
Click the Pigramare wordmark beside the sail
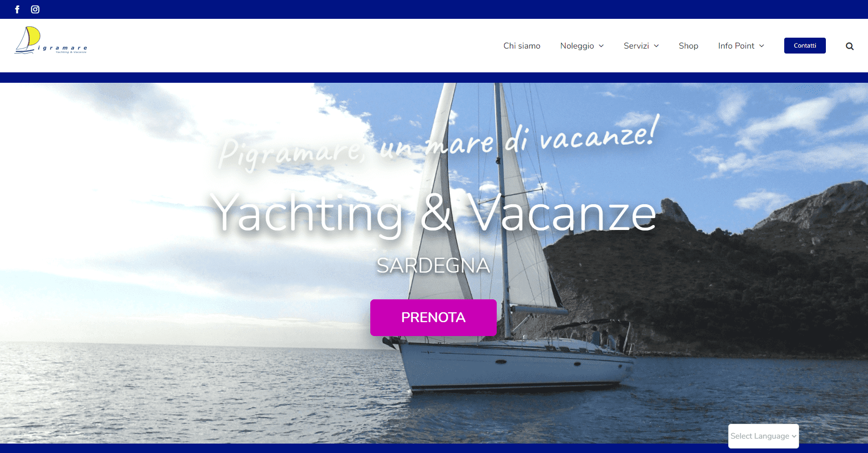(x=62, y=49)
